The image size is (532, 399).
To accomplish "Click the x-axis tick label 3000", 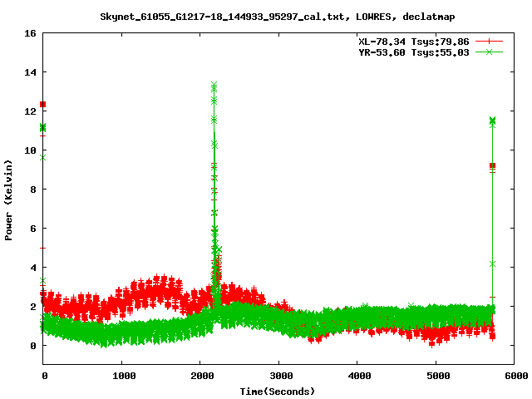I will [278, 377].
